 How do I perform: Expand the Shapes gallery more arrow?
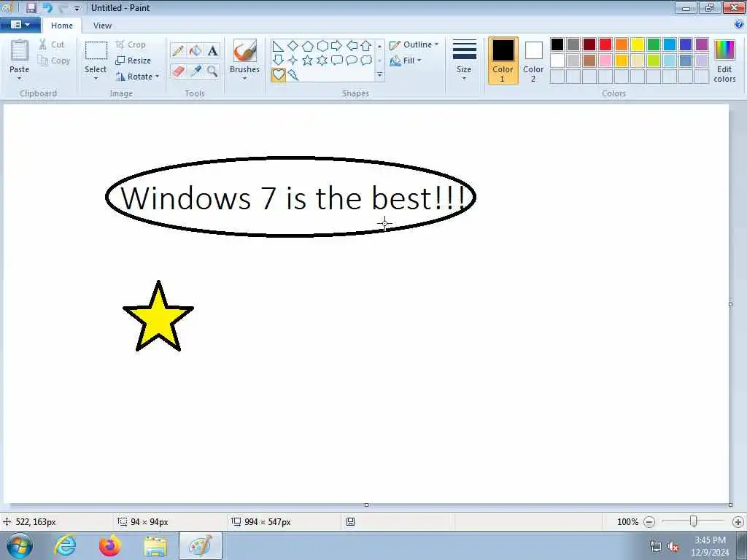point(379,75)
